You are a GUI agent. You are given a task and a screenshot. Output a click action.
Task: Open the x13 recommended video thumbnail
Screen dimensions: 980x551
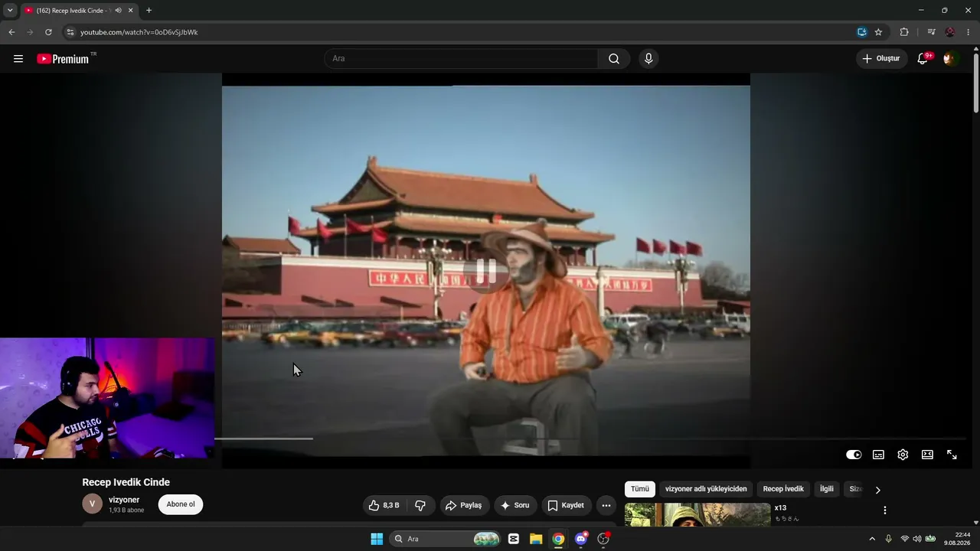click(697, 515)
